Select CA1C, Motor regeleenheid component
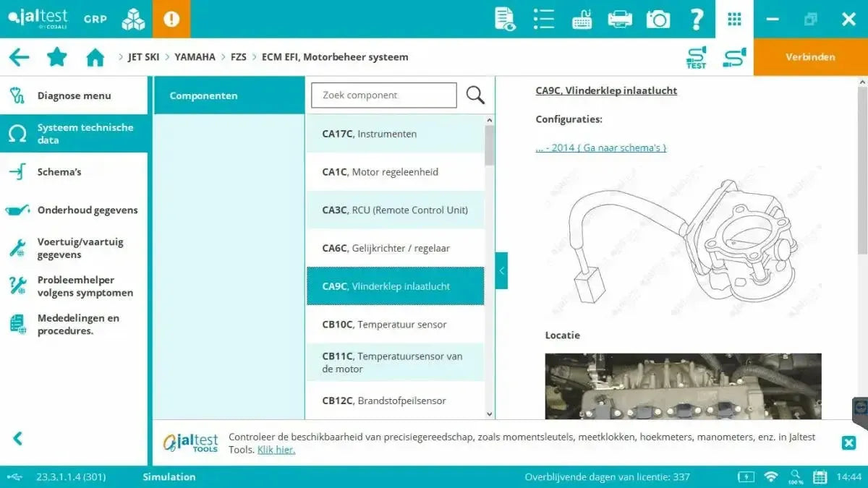This screenshot has width=868, height=488. tap(396, 171)
